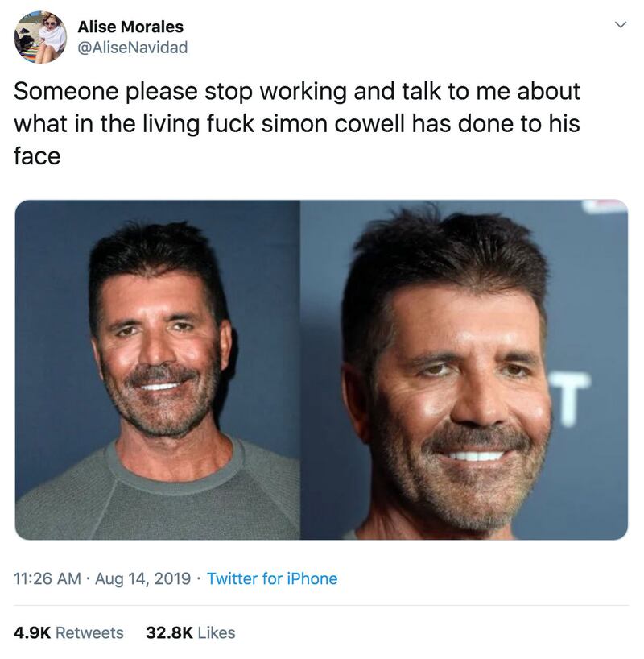The height and width of the screenshot is (659, 644).
Task: Open the Likes label to see likers
Action: [217, 632]
